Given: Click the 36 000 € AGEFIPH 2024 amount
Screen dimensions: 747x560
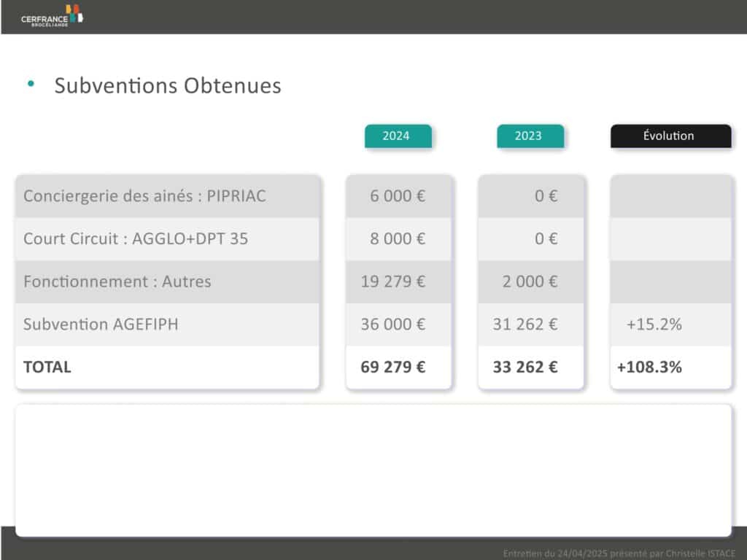Looking at the screenshot, I should click(x=393, y=324).
